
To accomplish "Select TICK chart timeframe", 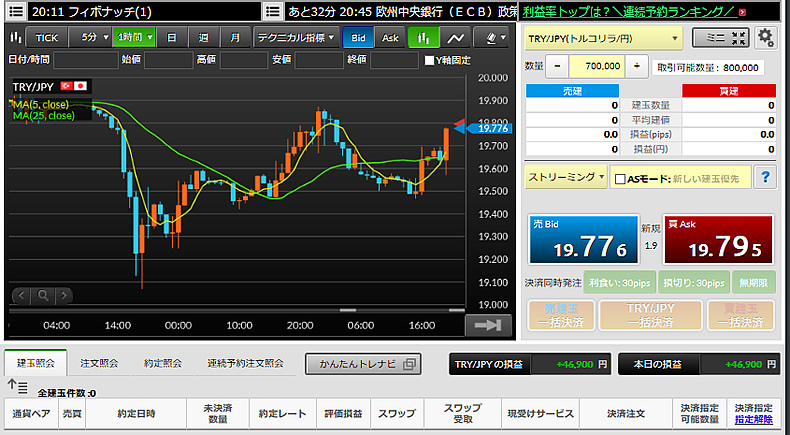I will click(x=46, y=37).
